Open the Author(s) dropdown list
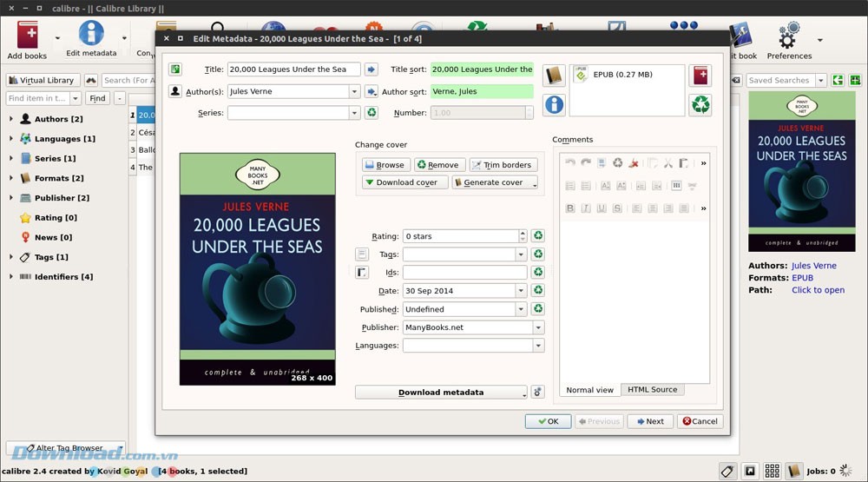The width and height of the screenshot is (868, 482). [x=354, y=92]
